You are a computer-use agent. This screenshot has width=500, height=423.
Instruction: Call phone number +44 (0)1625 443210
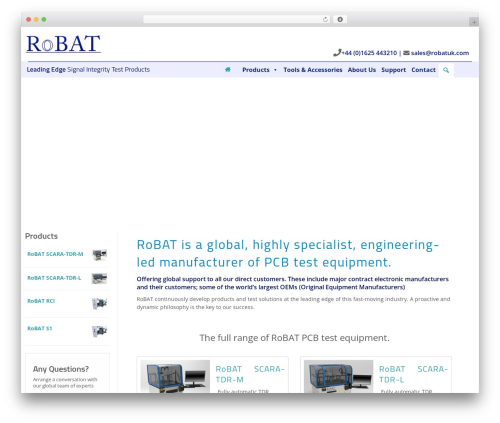coord(369,53)
